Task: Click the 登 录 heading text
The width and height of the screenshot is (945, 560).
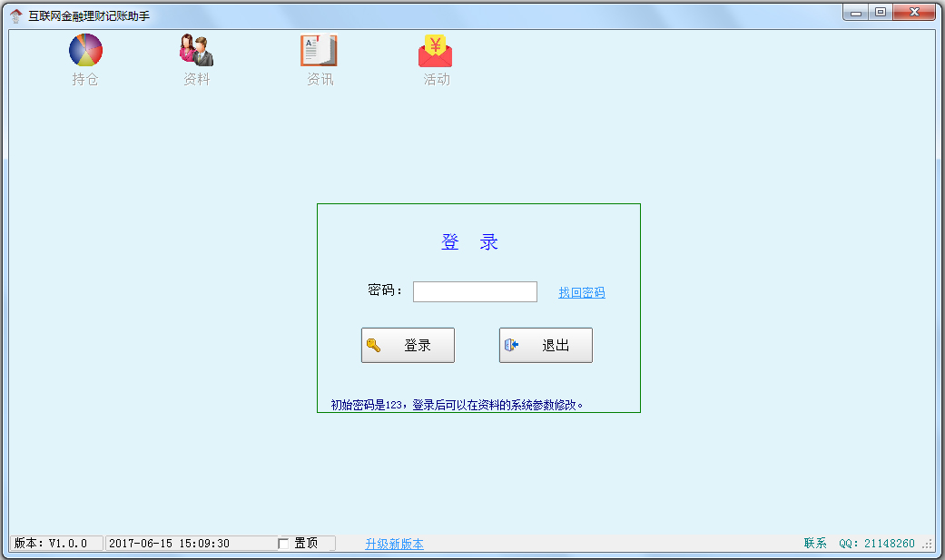Action: pyautogui.click(x=469, y=242)
